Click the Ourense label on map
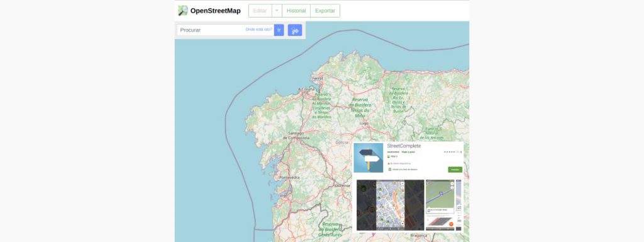The image size is (644, 242). [343, 186]
